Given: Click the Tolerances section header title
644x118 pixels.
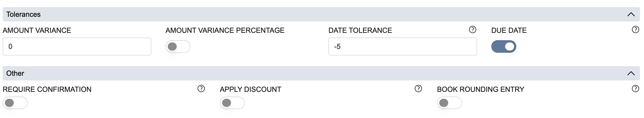Looking at the screenshot, I should tap(24, 14).
